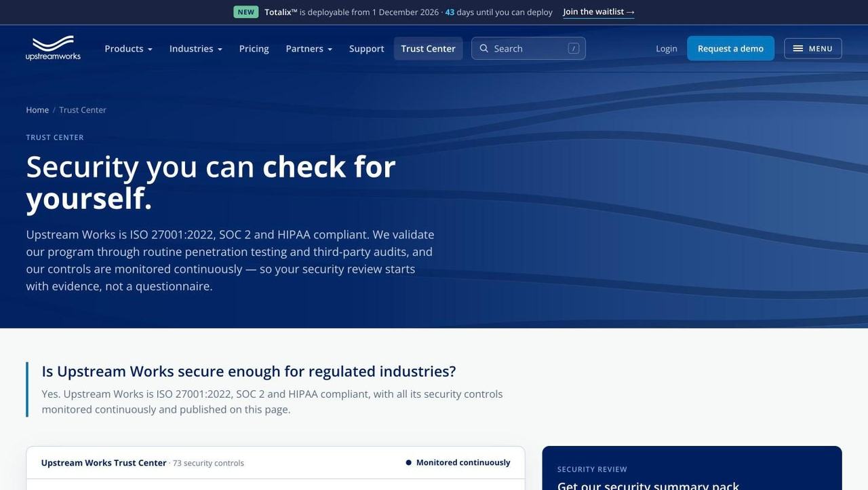Click Request a demo button
This screenshot has width=868, height=490.
pos(731,48)
